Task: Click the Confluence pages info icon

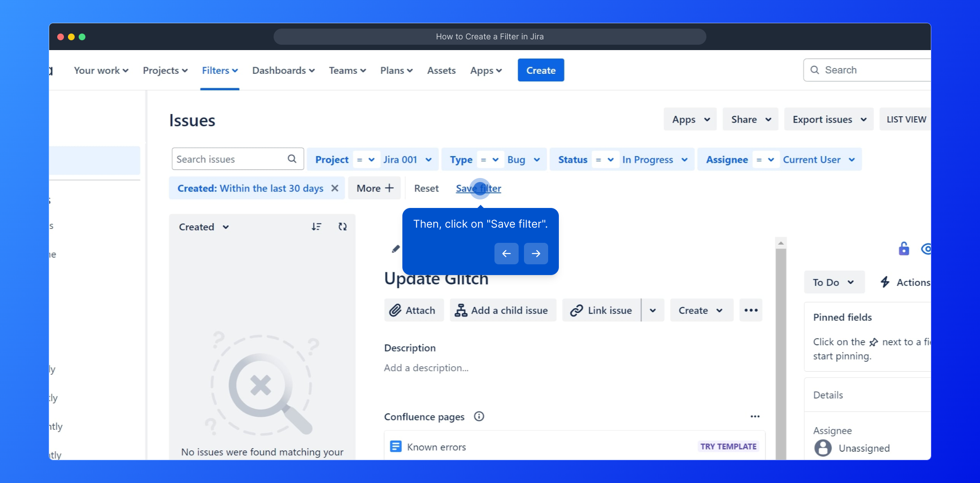Action: (x=479, y=416)
